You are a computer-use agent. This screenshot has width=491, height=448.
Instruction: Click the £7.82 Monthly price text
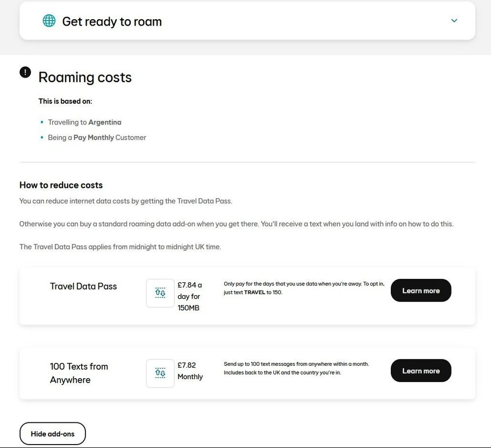190,371
